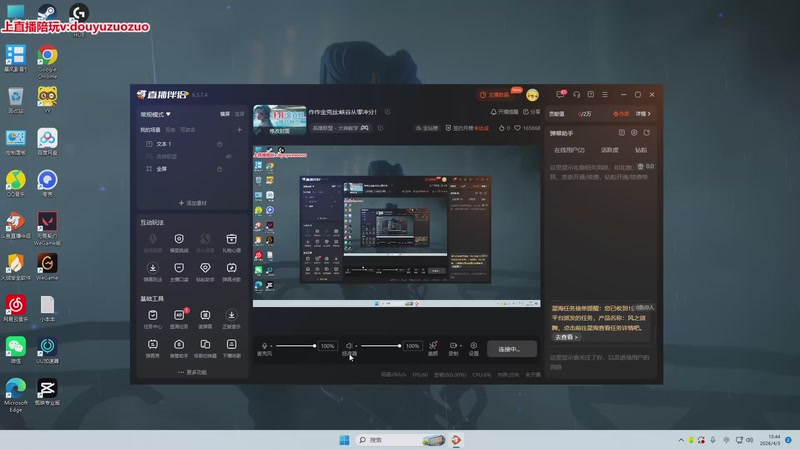The height and width of the screenshot is (450, 800).
Task: Select the 在线用户(2) tab
Action: pos(569,150)
